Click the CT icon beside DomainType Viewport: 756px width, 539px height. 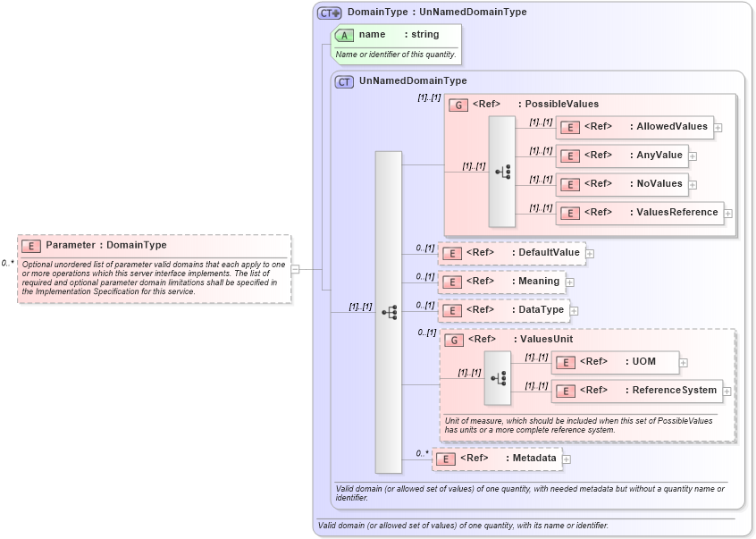330,13
